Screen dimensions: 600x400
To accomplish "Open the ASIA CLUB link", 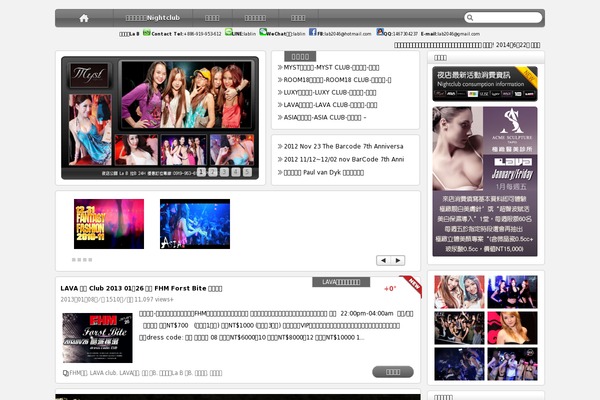I will 325,118.
